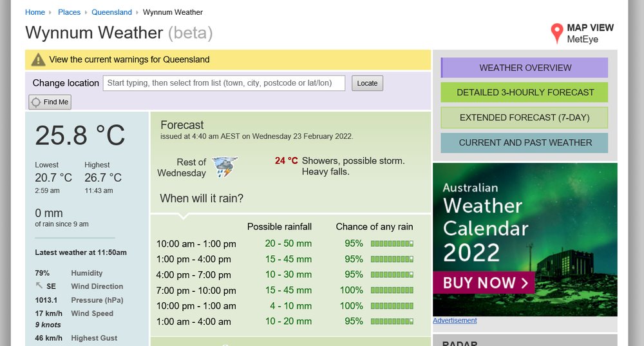Click the 24 °C forecast temperature
The height and width of the screenshot is (346, 644).
tap(287, 160)
